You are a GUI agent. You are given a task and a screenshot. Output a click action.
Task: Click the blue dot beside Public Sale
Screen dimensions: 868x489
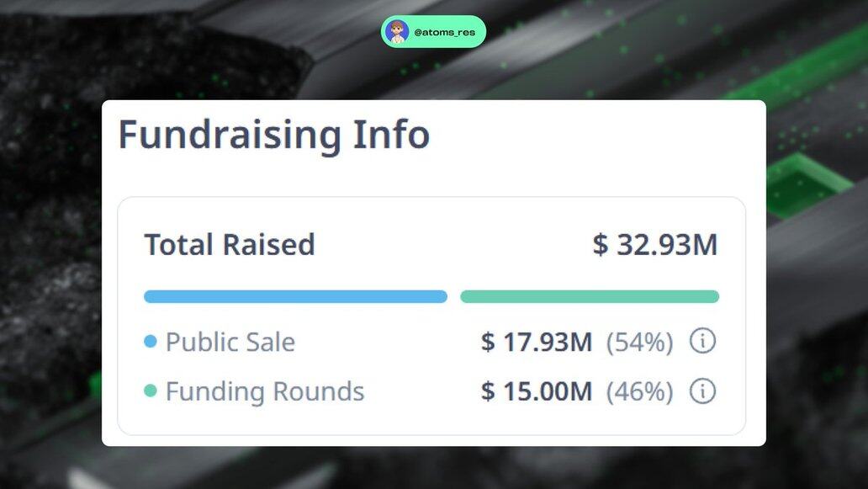[151, 342]
